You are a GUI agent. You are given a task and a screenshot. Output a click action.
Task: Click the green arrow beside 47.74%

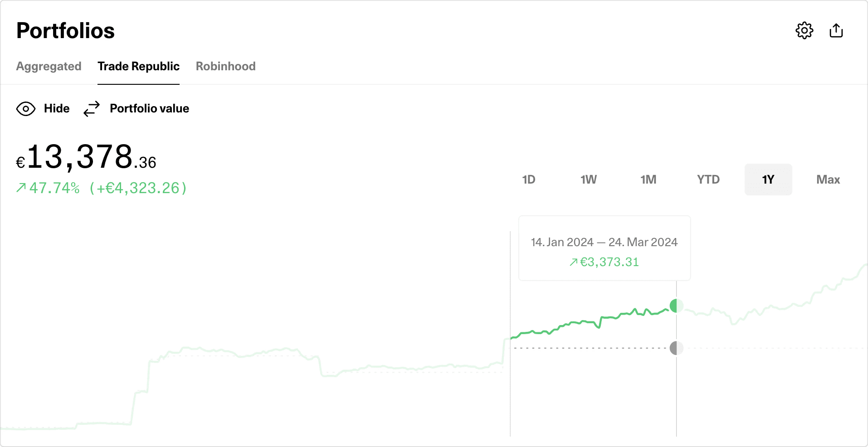pyautogui.click(x=21, y=188)
